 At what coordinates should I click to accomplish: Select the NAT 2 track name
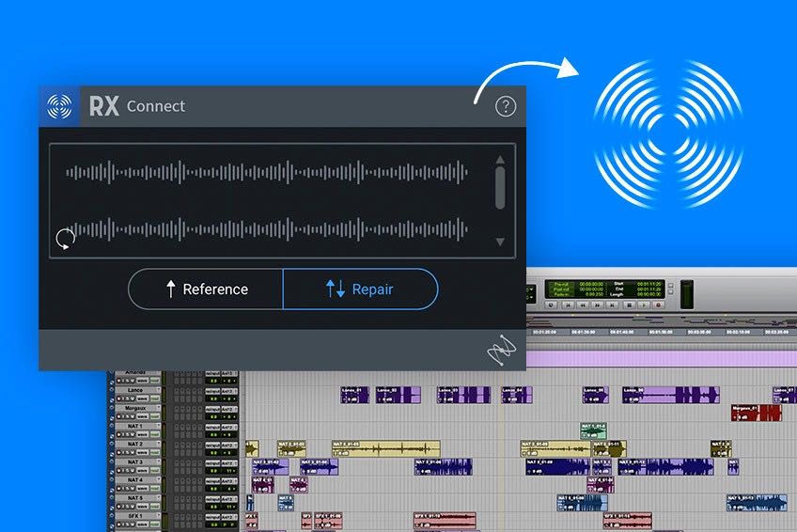coord(134,445)
